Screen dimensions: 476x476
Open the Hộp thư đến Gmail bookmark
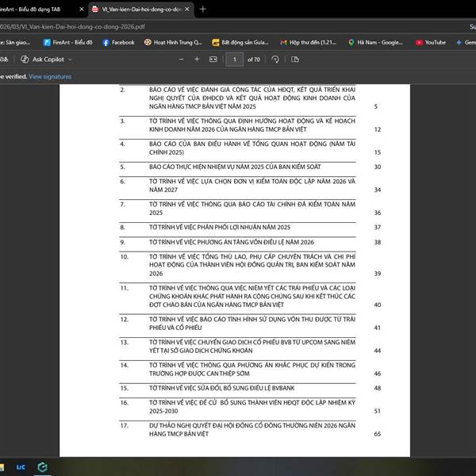point(309,43)
